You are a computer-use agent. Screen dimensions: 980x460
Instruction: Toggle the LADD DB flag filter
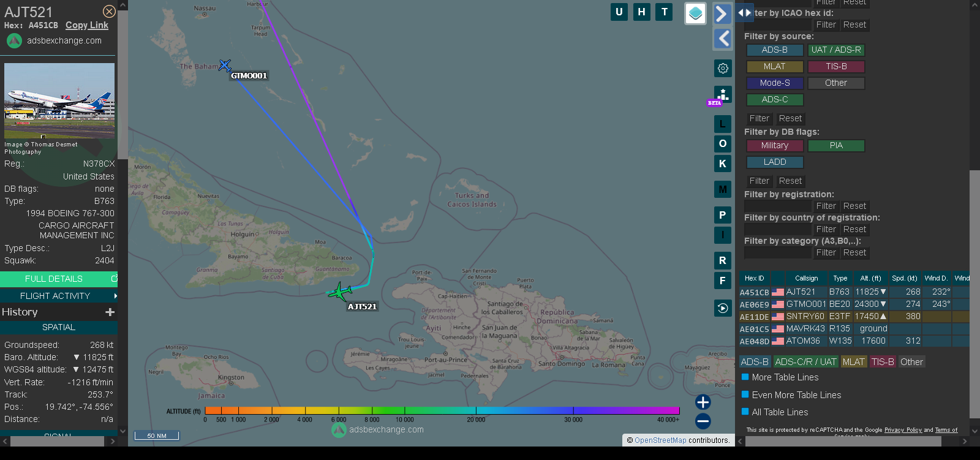tap(775, 162)
